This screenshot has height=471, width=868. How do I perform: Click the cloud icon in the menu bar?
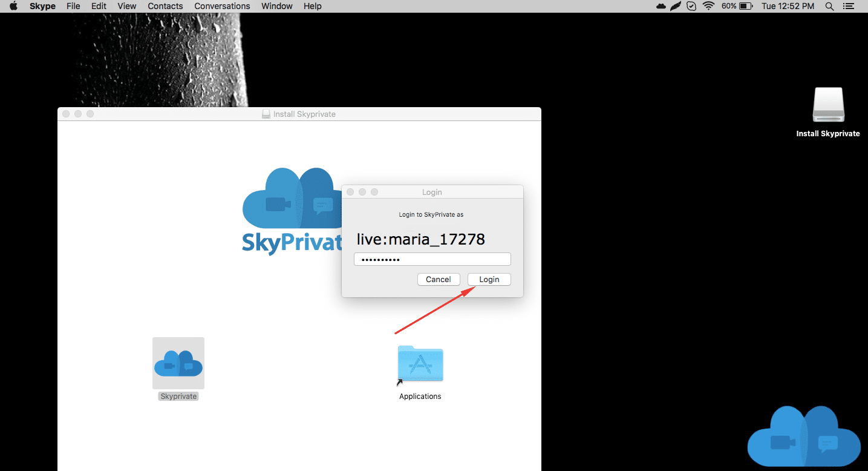(x=660, y=6)
